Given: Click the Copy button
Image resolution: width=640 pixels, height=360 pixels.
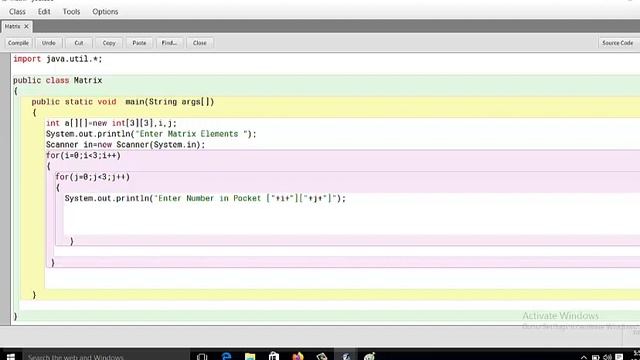Looking at the screenshot, I should (109, 43).
